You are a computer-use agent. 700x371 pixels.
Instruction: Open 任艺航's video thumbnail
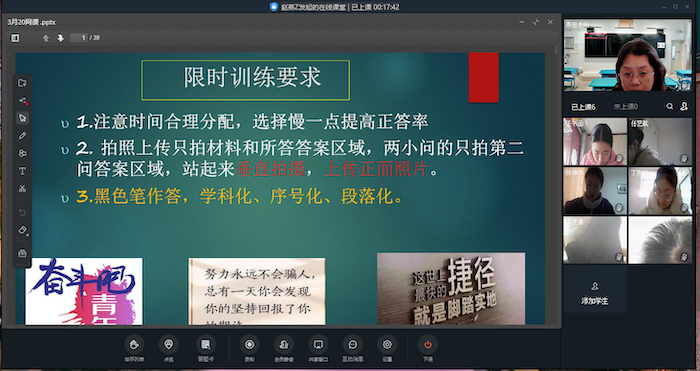tap(660, 142)
